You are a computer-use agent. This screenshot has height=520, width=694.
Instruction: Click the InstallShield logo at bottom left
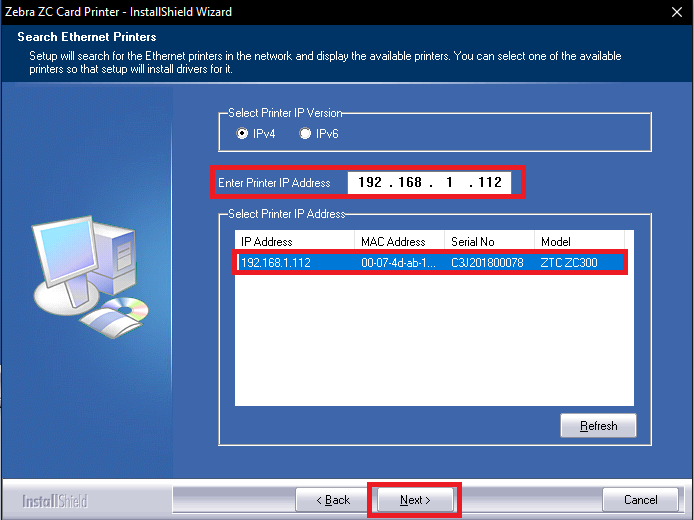pos(54,500)
